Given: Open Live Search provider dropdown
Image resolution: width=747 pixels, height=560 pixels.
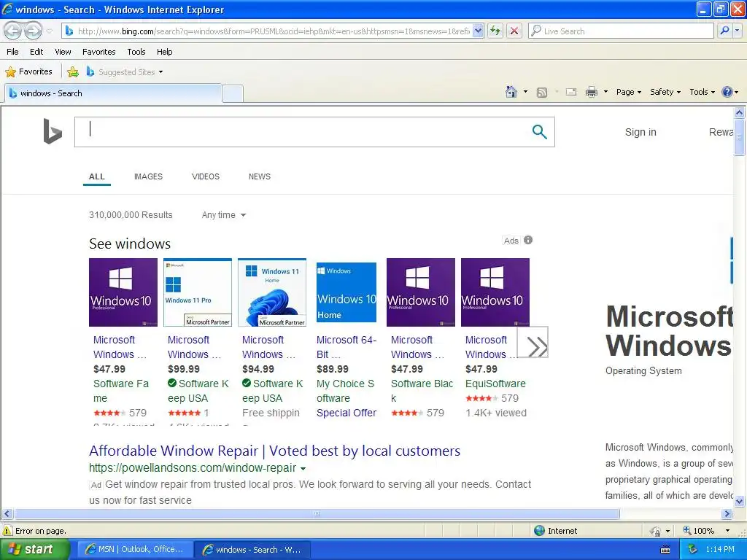Looking at the screenshot, I should point(737,31).
